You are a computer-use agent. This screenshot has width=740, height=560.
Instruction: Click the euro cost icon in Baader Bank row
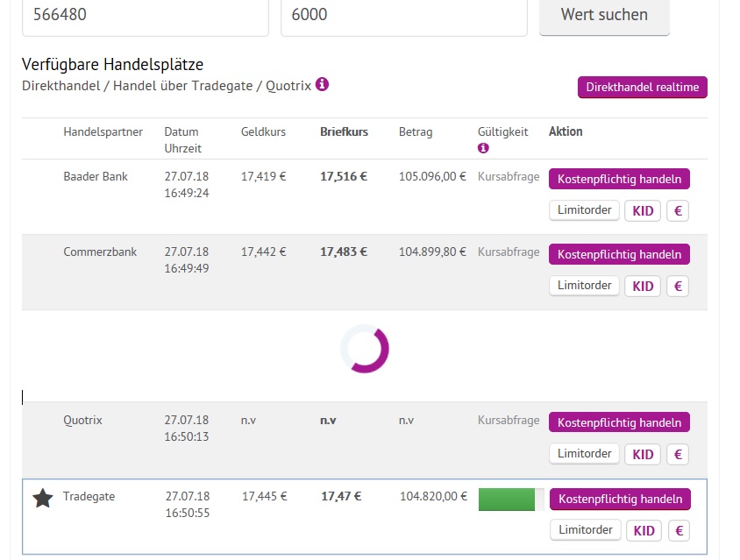click(677, 210)
